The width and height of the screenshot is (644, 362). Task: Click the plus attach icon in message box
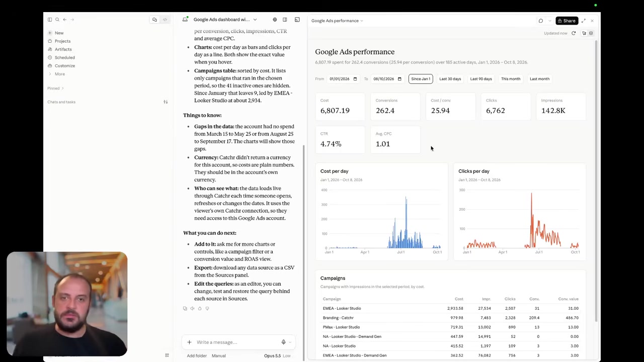(189, 342)
